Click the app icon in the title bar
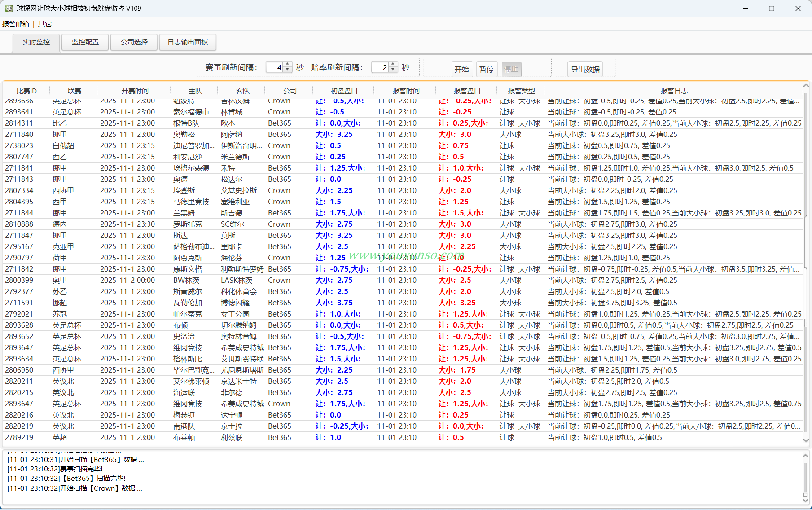This screenshot has height=510, width=812. tap(9, 9)
